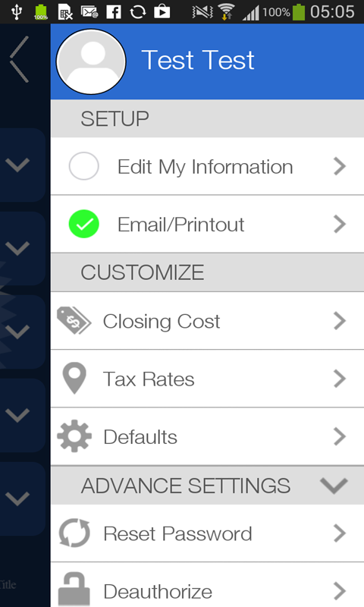Toggle the green Email/Printout checkmark
The width and height of the screenshot is (364, 607).
pos(83,224)
